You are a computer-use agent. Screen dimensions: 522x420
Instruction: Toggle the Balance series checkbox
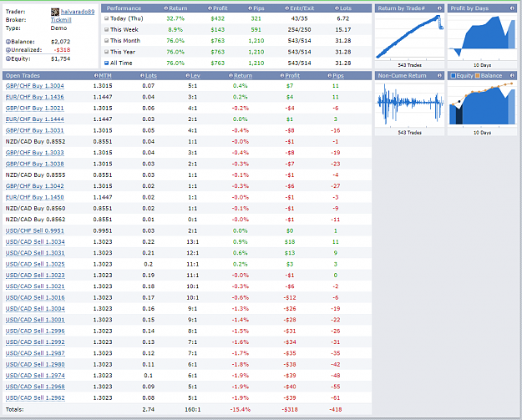(x=478, y=75)
